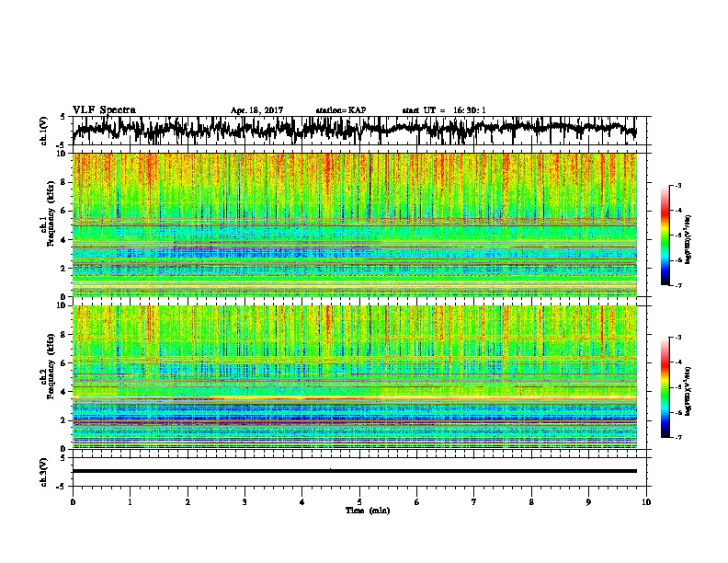
Task: Click time axis tick label "3"
Action: (245, 501)
